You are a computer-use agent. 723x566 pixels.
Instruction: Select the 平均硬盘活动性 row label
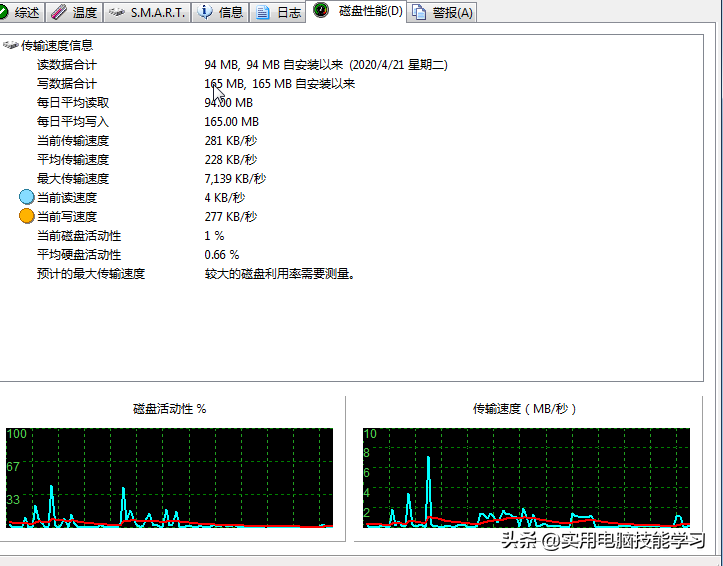coord(79,254)
